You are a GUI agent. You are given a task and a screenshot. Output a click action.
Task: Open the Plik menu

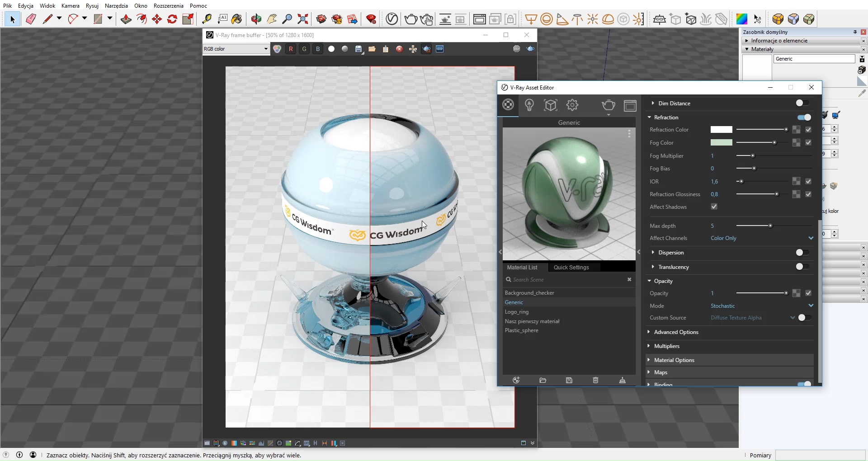click(x=7, y=6)
